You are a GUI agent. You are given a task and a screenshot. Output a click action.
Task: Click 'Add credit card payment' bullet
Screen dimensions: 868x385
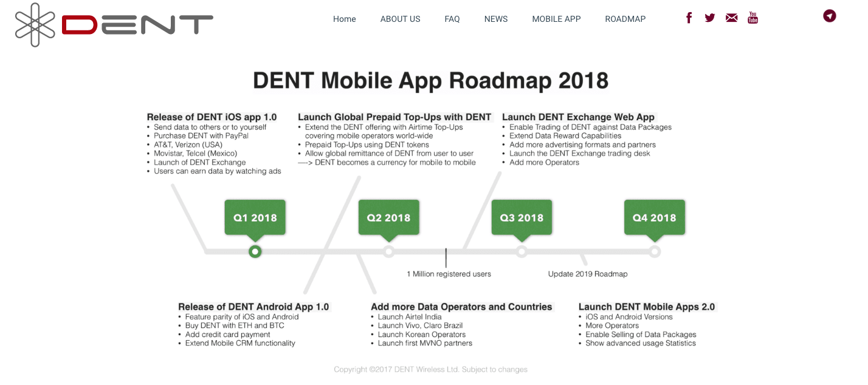228,335
